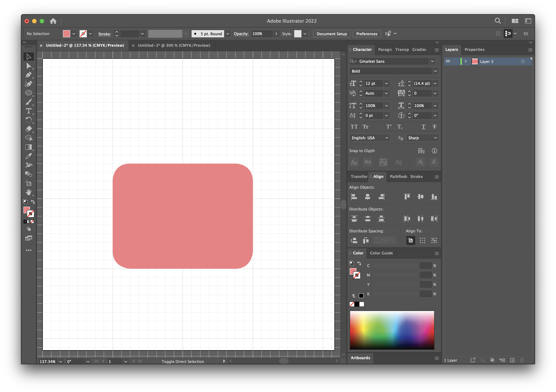Click Horizontal Align Center icon
This screenshot has width=556, height=392.
pyautogui.click(x=367, y=197)
